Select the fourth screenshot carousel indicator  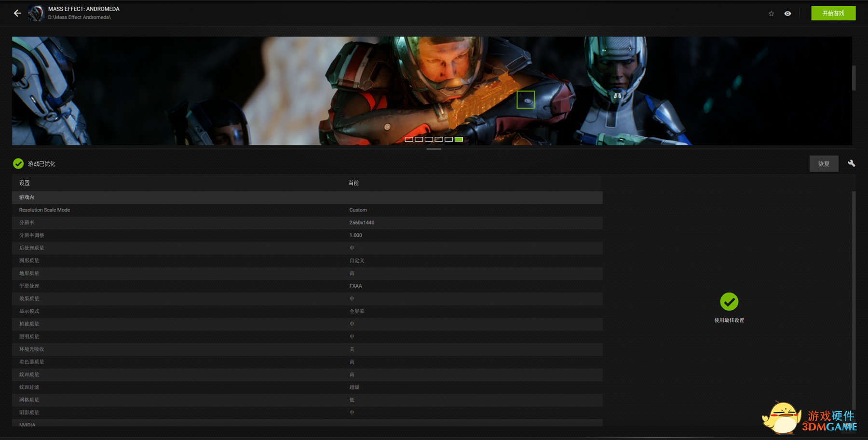click(439, 139)
